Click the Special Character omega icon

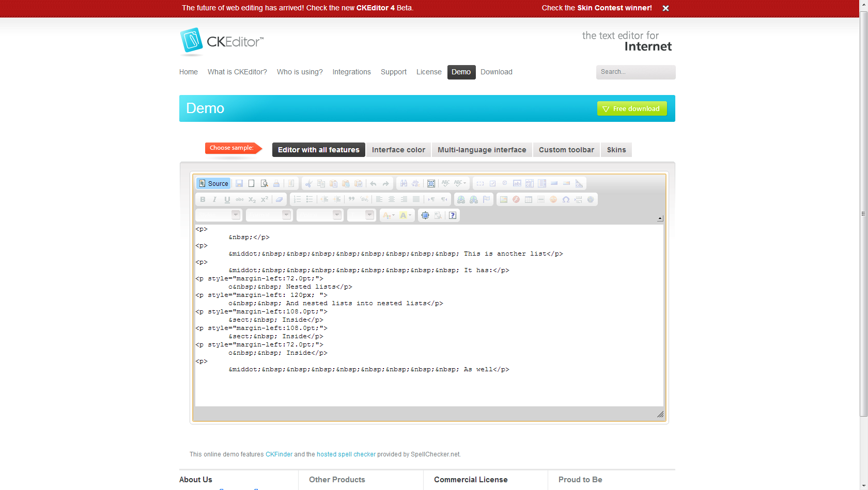pos(566,199)
